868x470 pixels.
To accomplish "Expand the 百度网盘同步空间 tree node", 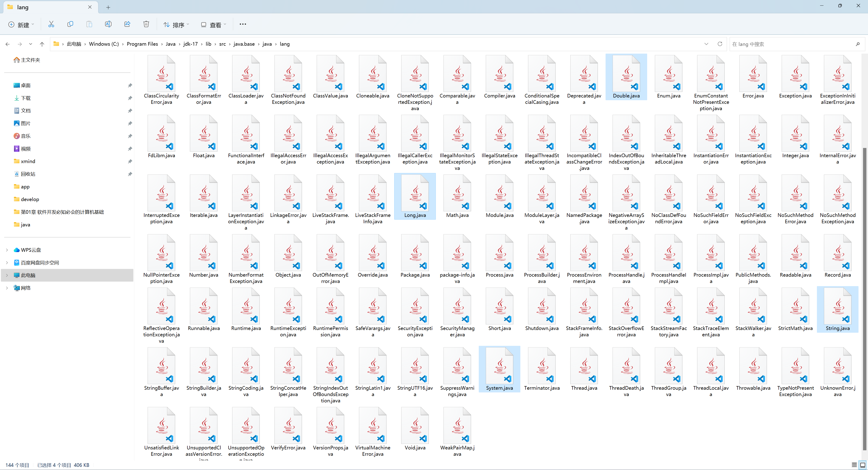I will tap(7, 263).
